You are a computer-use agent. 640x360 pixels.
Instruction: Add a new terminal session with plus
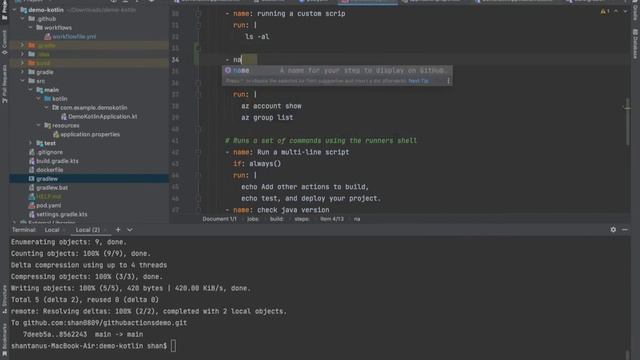coord(118,230)
